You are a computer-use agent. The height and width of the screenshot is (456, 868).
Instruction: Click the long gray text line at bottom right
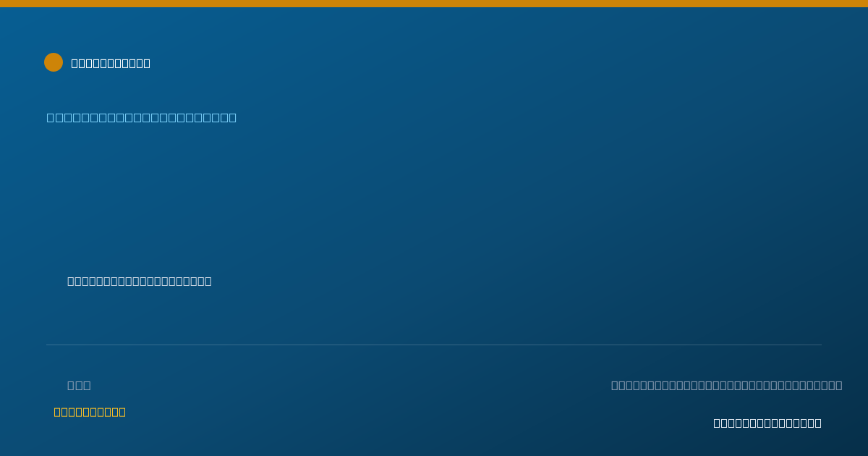pyautogui.click(x=726, y=385)
